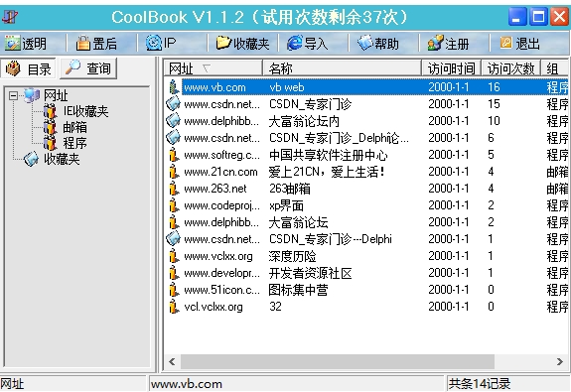The height and width of the screenshot is (392, 571).
Task: Select the CSDN_专家门诊_Delphi论 entry
Action: 366,138
